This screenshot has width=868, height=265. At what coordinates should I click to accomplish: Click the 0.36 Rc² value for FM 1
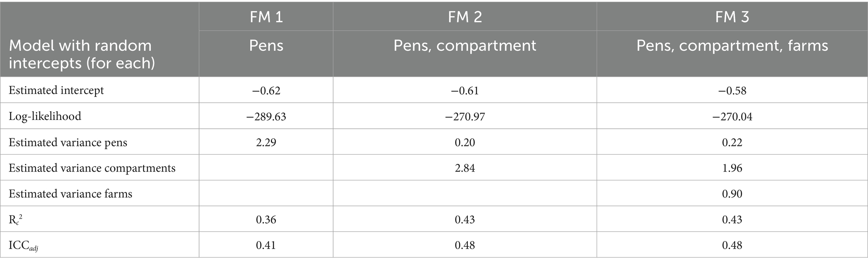(x=266, y=219)
